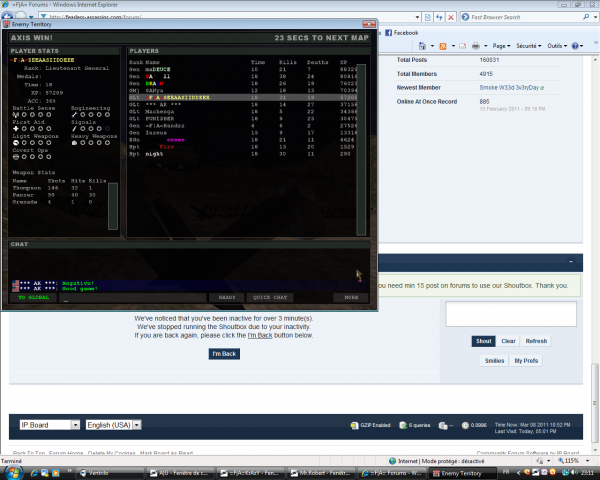Click the Facebook favorites bar link

point(401,33)
